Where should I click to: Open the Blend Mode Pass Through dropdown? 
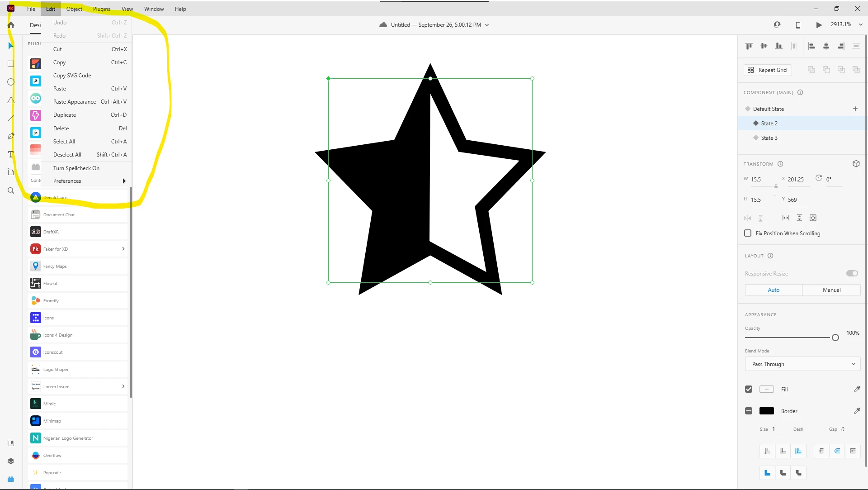tap(802, 364)
